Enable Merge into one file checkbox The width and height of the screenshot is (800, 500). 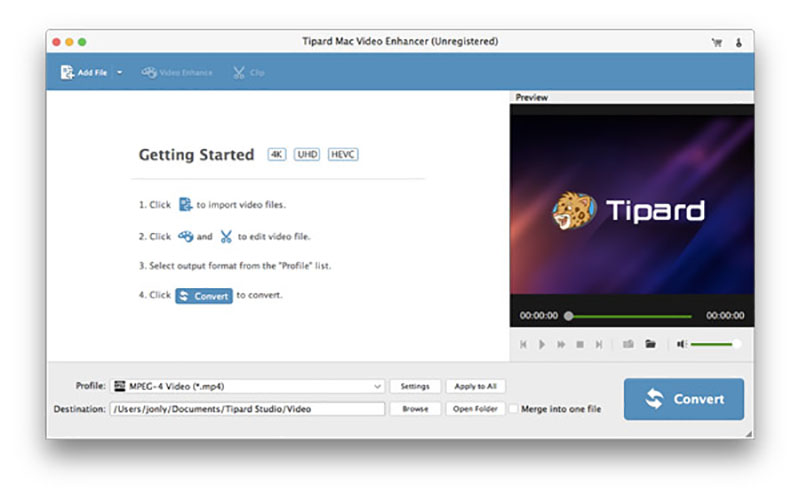[514, 409]
